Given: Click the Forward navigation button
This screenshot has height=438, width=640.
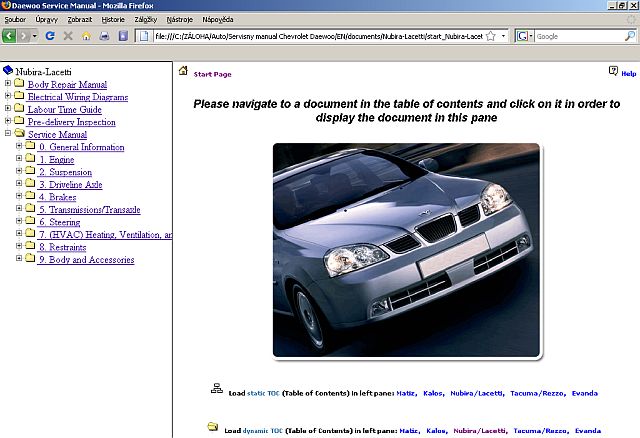Looking at the screenshot, I should pyautogui.click(x=23, y=36).
